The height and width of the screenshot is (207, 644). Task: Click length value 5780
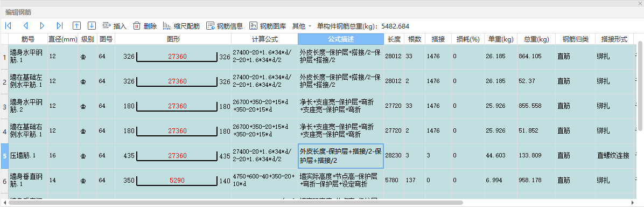click(x=394, y=181)
